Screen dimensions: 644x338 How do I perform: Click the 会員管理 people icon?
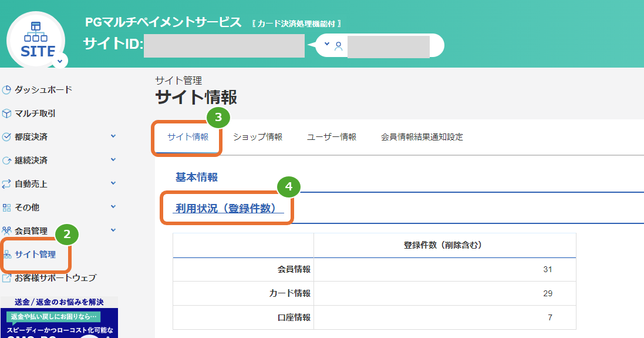coord(6,230)
